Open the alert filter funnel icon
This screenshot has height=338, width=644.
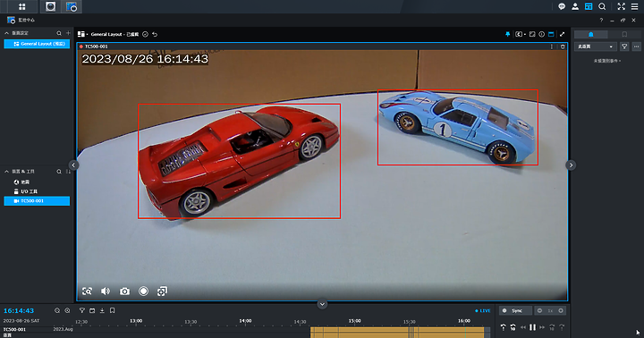point(624,46)
